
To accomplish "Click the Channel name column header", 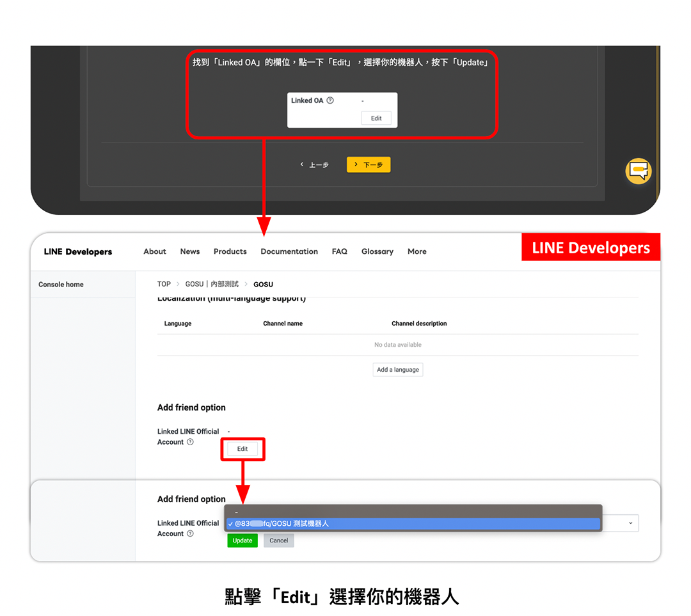I will [283, 324].
